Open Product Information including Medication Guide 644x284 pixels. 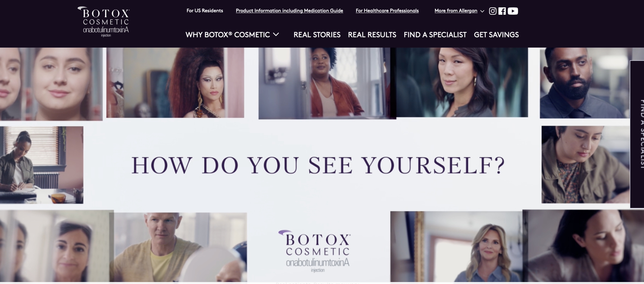(289, 11)
